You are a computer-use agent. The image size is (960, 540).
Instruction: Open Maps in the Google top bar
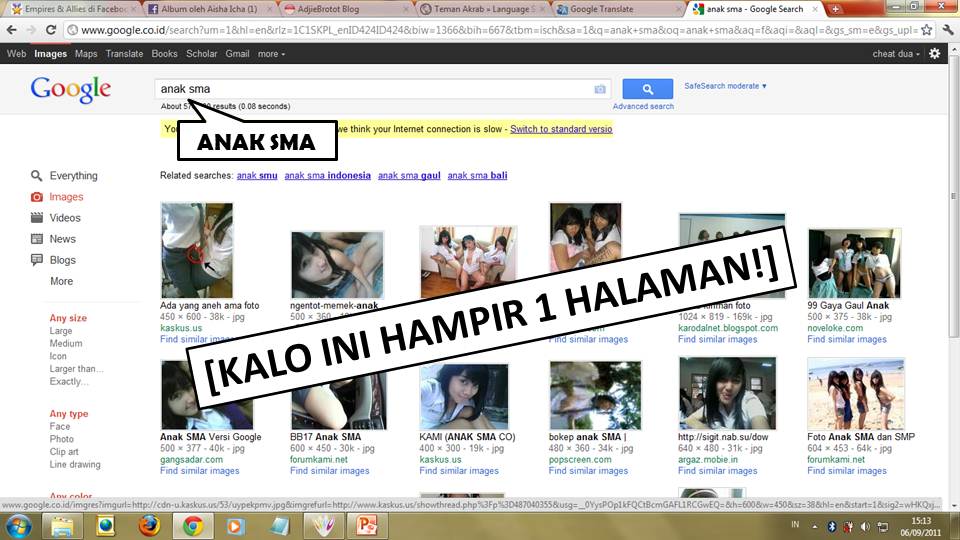tap(86, 54)
